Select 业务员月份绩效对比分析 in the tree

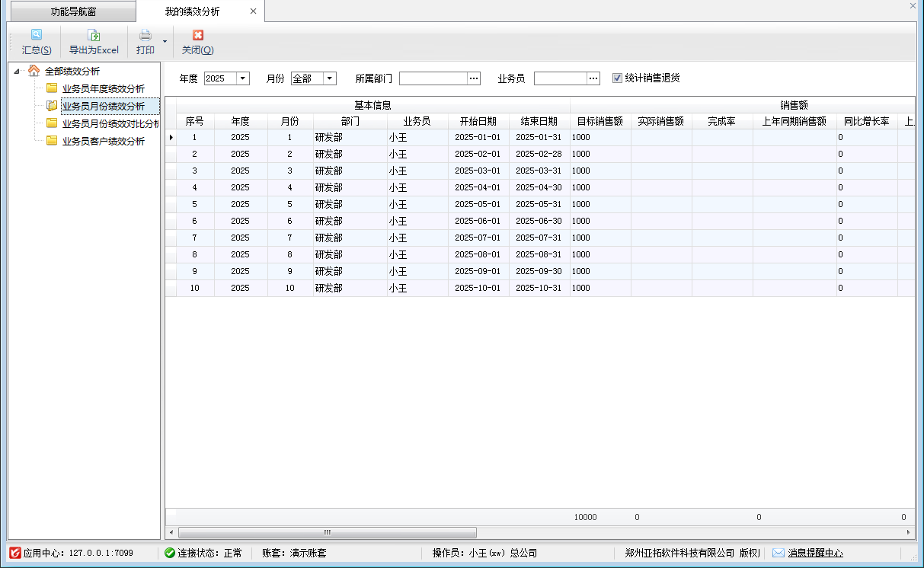click(110, 123)
